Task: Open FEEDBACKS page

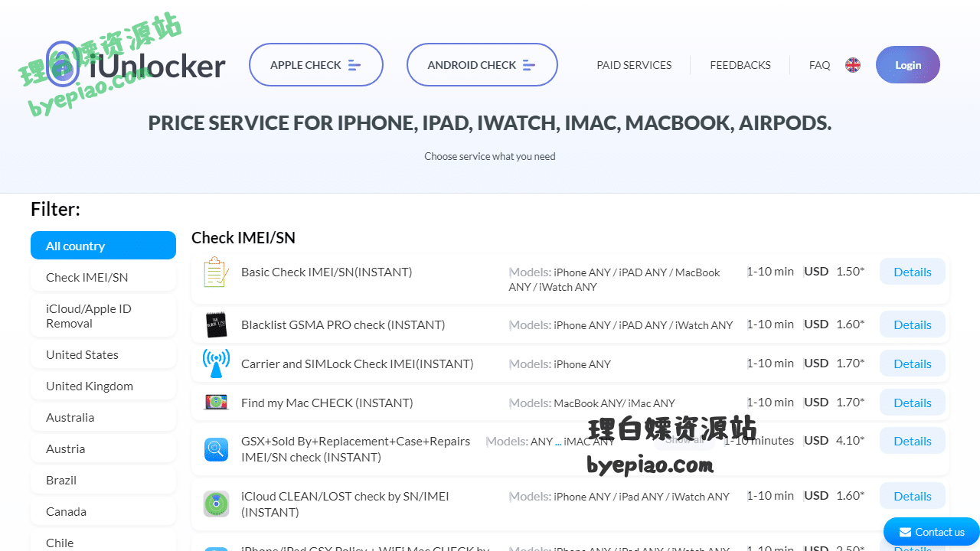Action: click(740, 65)
